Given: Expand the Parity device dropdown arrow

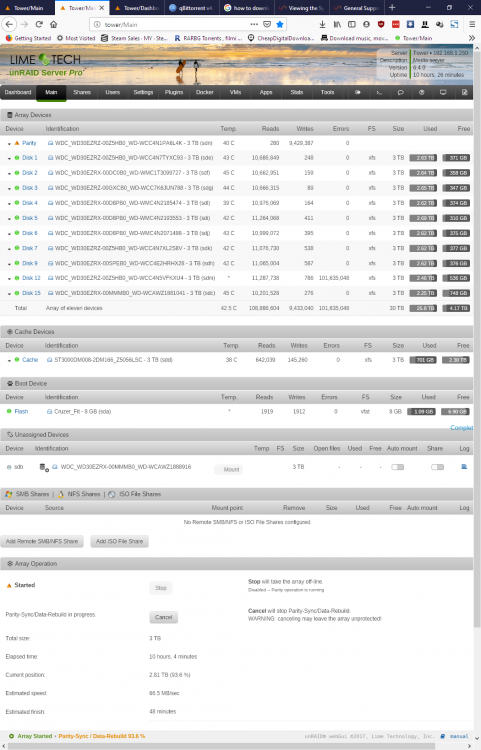Looking at the screenshot, I should tap(9, 143).
